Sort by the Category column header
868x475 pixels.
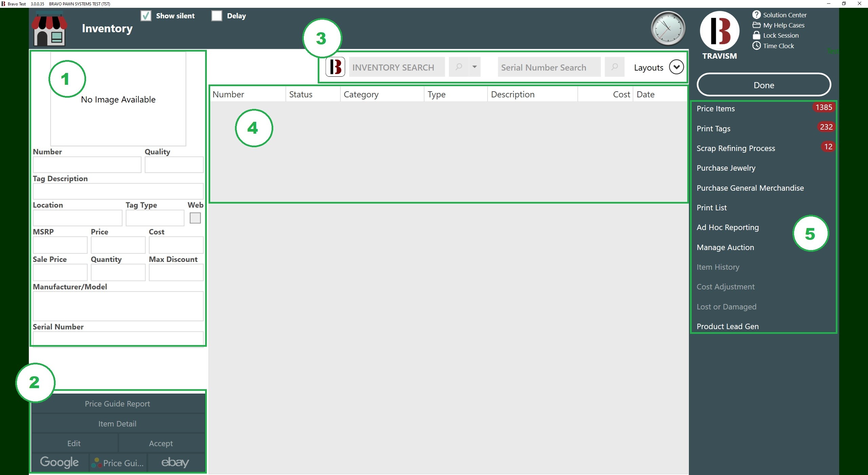382,94
